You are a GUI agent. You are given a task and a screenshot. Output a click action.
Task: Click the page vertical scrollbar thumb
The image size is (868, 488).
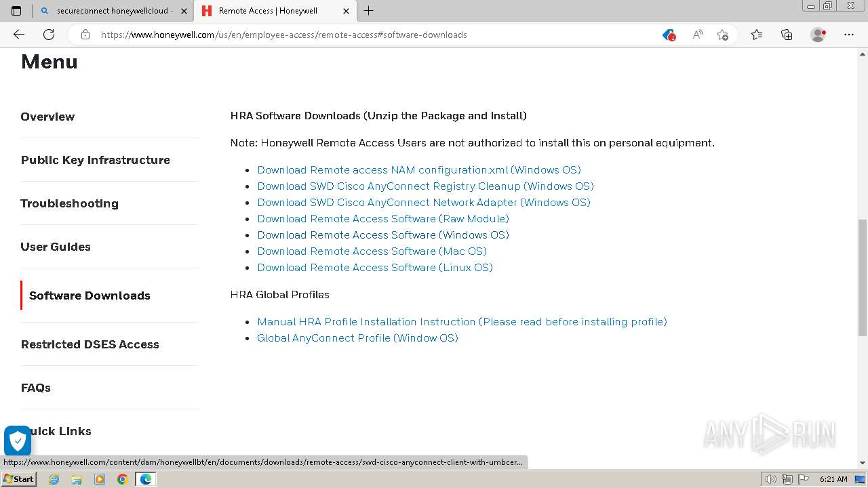[862, 277]
